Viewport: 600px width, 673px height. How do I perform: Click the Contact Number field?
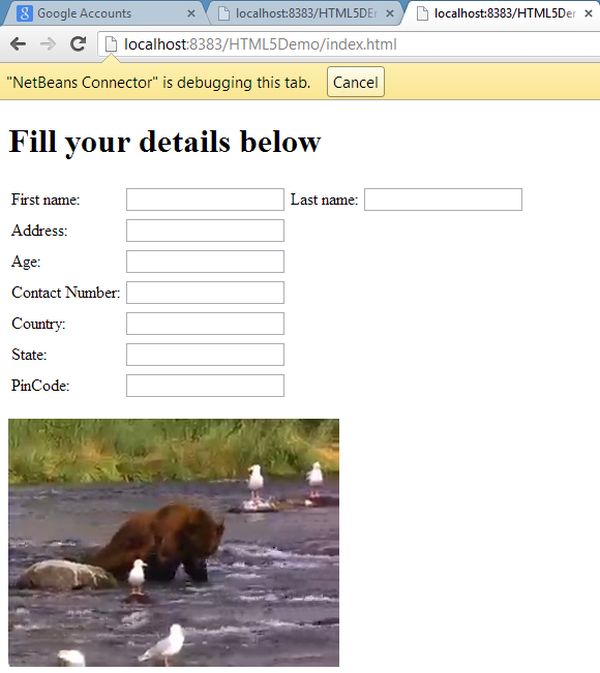point(205,292)
